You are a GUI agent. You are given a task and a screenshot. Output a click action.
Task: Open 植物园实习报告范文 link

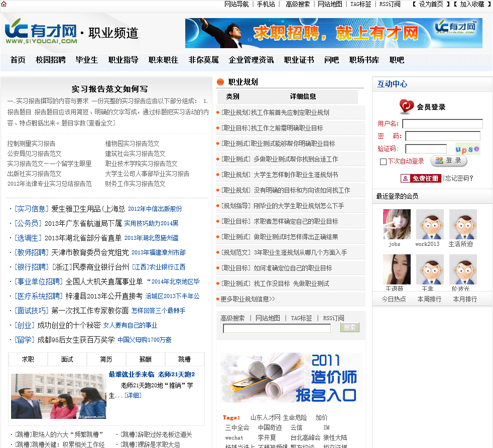coord(132,143)
